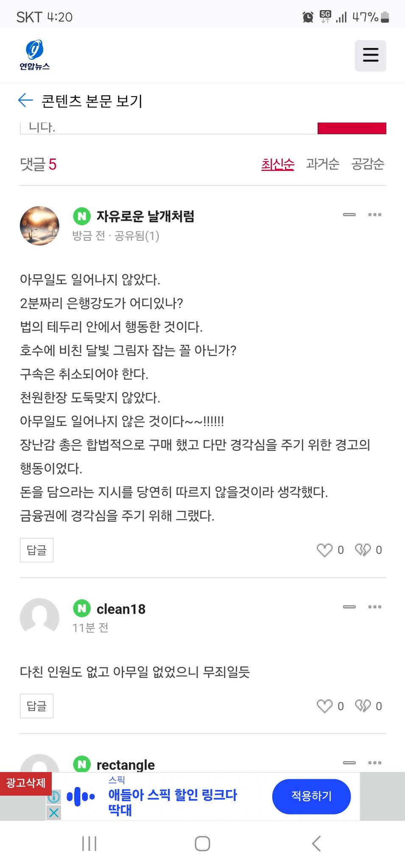The height and width of the screenshot is (868, 405).
Task: Sort comments by 공감순
Action: (368, 164)
